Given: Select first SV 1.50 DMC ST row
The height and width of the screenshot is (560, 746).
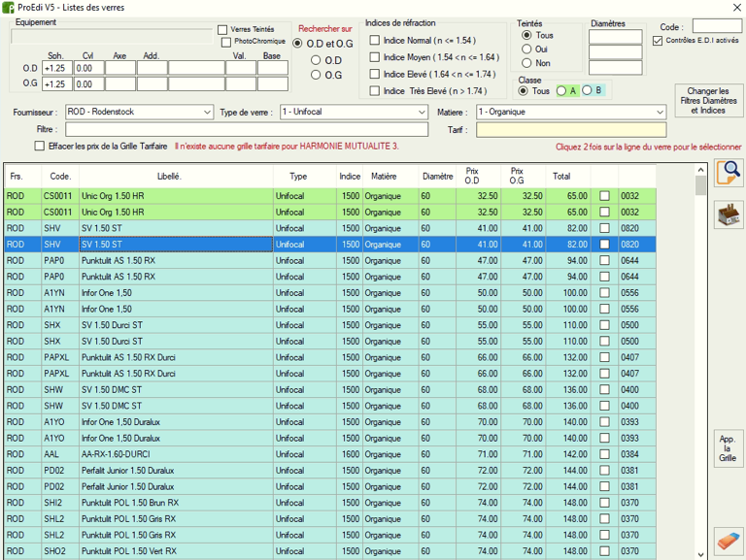Looking at the screenshot, I should [x=329, y=390].
